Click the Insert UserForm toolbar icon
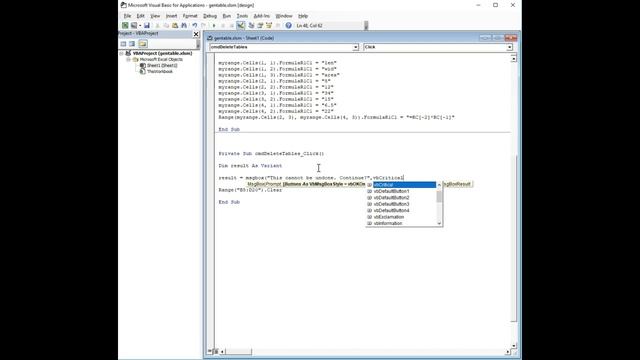Viewport: 640px width, 360px height. (x=133, y=25)
